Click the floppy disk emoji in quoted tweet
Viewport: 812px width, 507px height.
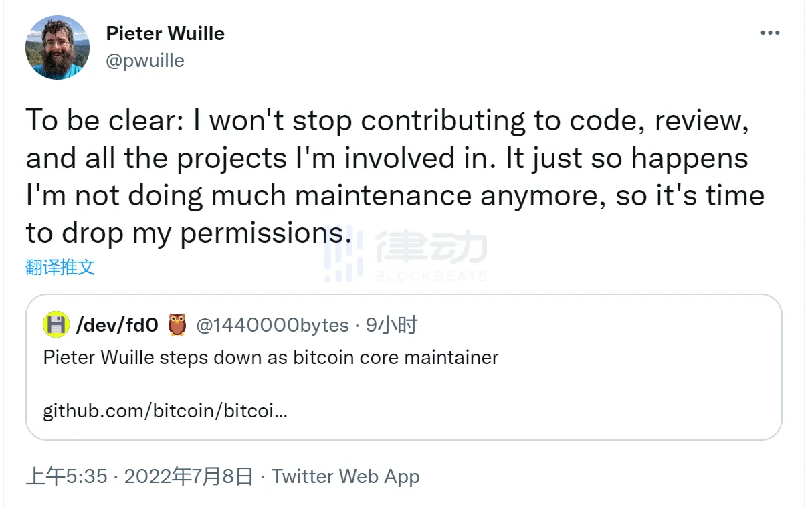click(x=56, y=324)
